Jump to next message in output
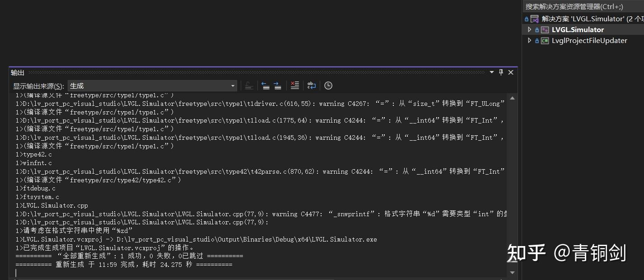This screenshot has height=280, width=644. tap(277, 85)
